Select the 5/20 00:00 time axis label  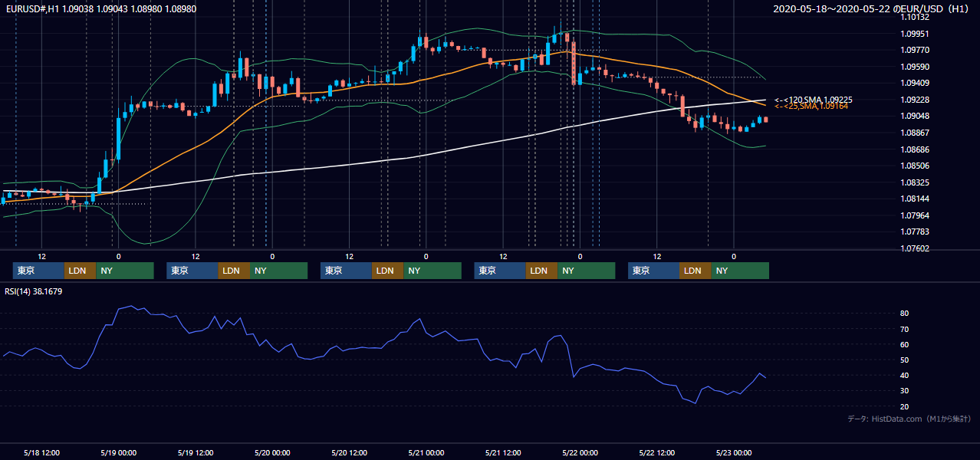(x=272, y=452)
